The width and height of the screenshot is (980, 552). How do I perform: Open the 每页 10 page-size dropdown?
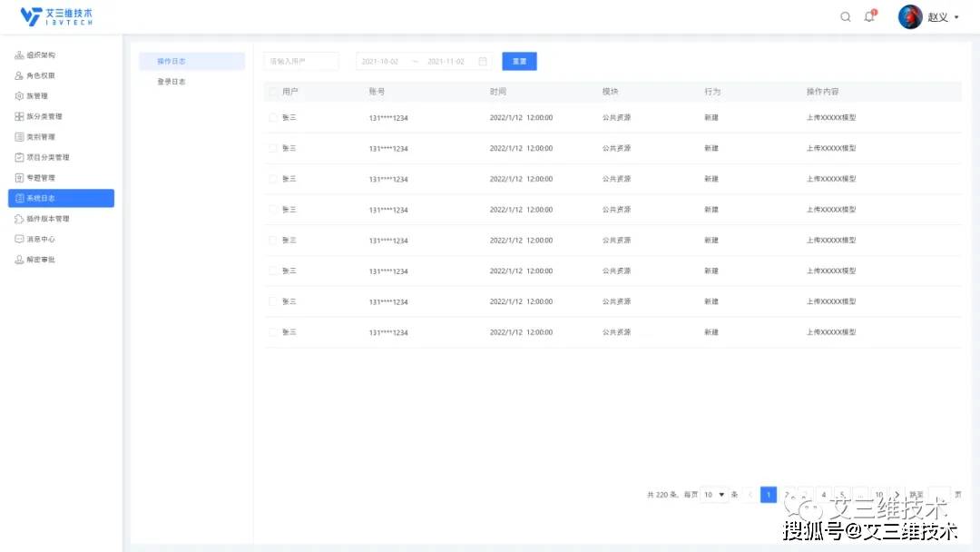click(714, 495)
